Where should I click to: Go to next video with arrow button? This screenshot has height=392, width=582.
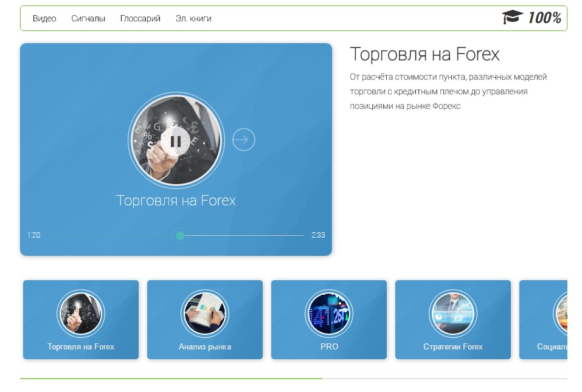tap(243, 140)
